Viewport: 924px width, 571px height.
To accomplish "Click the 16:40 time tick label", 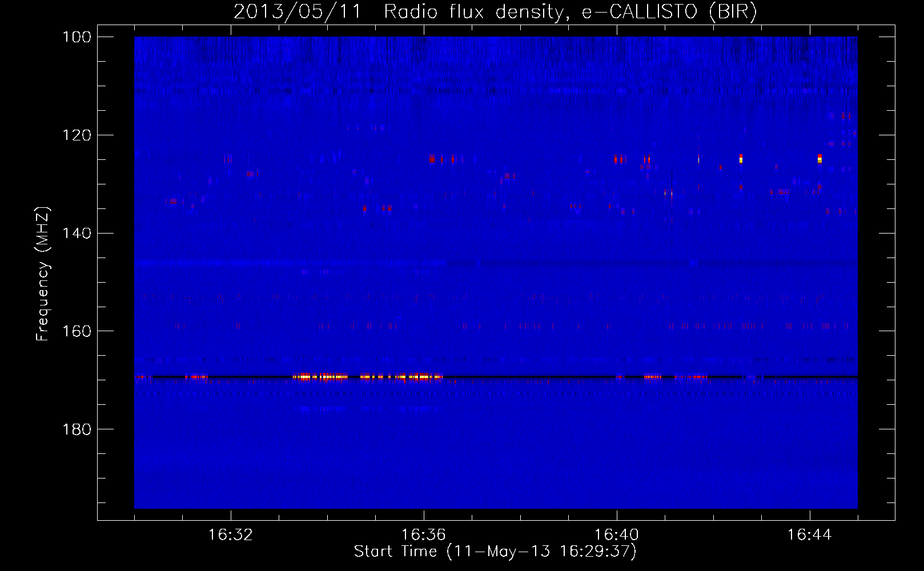I will tap(617, 535).
